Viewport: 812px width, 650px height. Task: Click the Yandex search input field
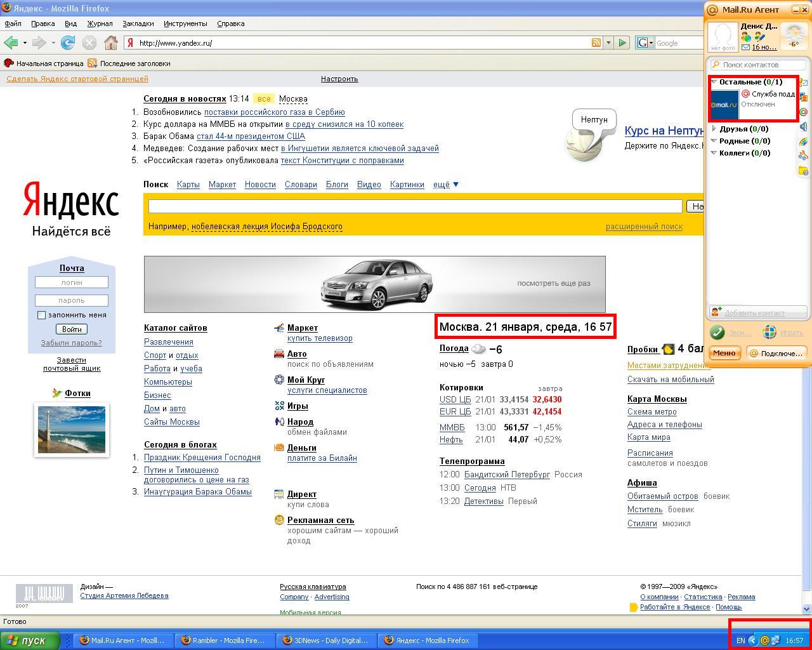coord(415,206)
